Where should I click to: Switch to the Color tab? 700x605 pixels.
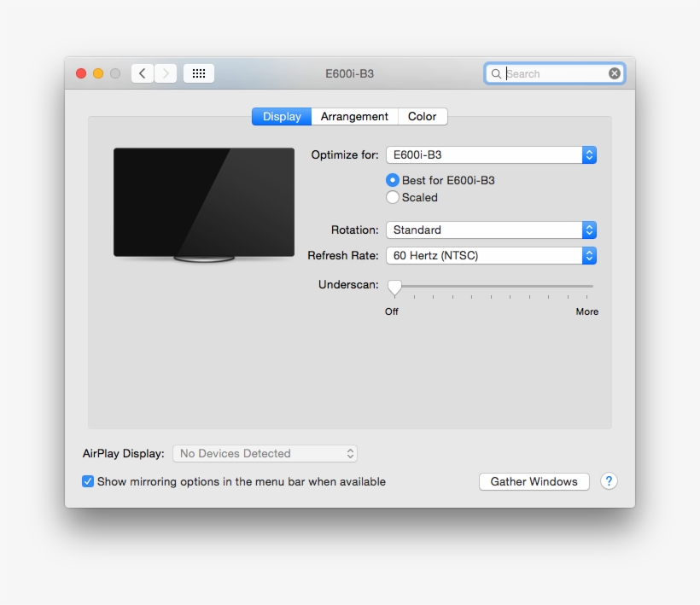tap(423, 116)
